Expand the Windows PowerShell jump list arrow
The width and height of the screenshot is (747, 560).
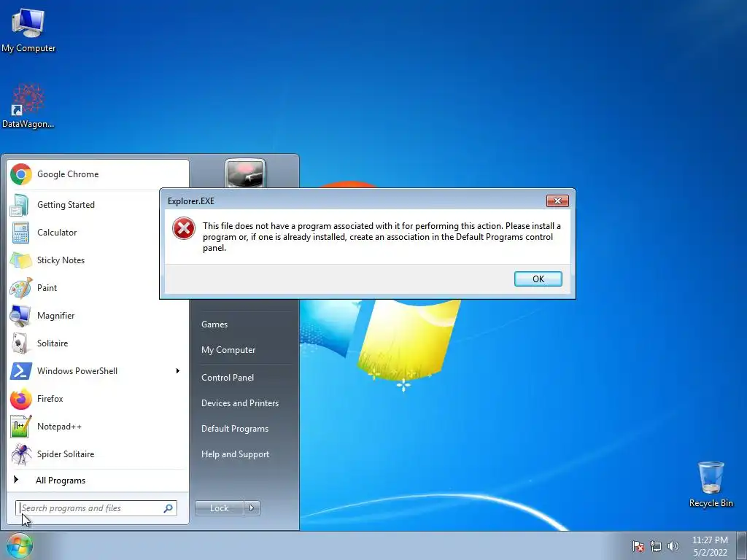coord(178,371)
